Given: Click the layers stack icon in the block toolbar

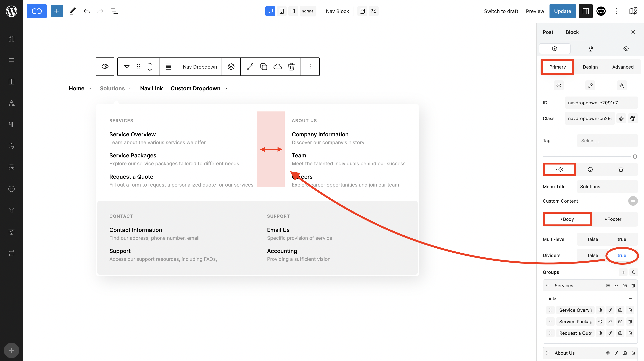Looking at the screenshot, I should 231,67.
